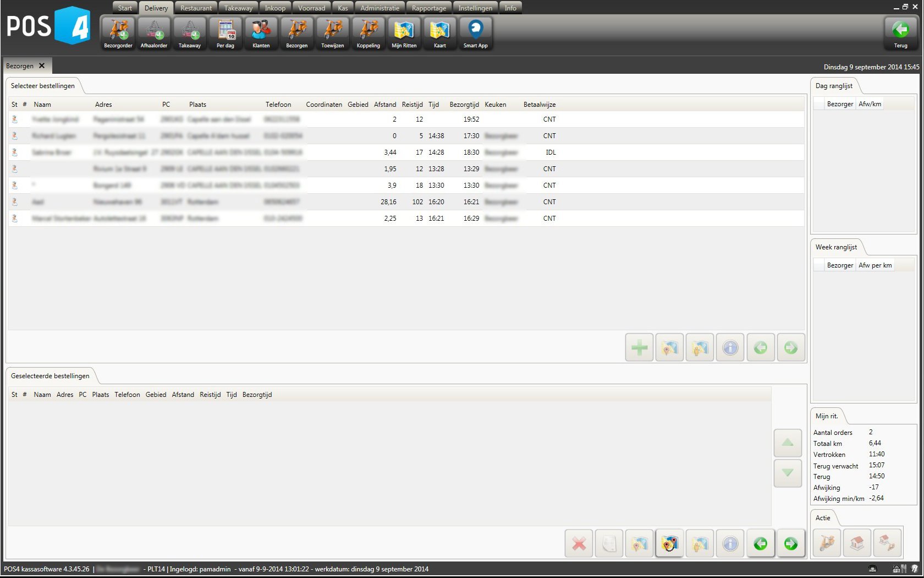Screen dimensions: 924x578
Task: Sort the list by Afstand column
Action: pos(384,105)
